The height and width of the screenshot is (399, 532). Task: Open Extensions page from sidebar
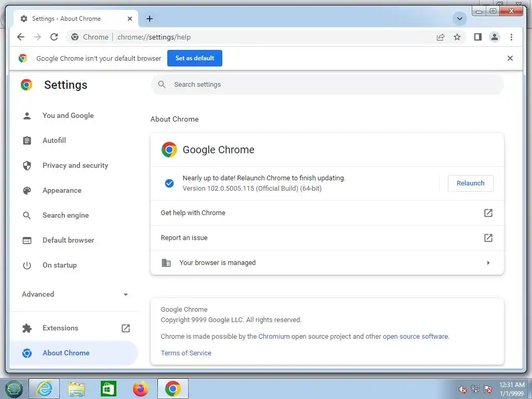pos(74,328)
